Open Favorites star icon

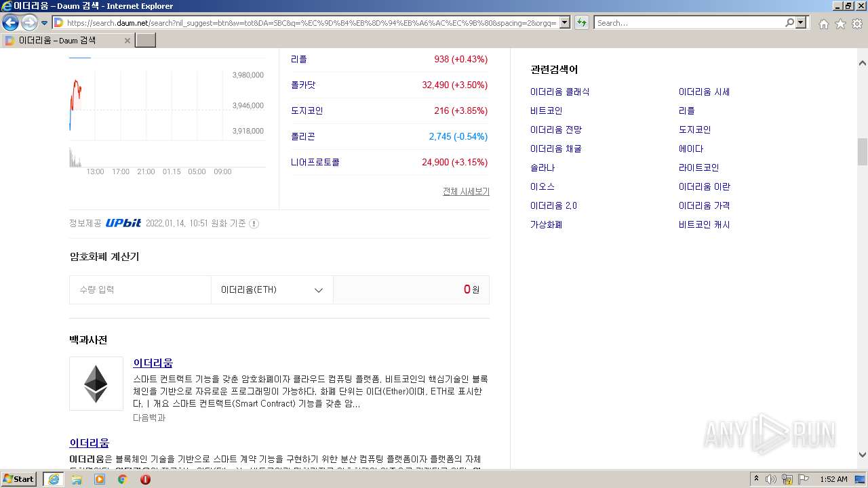pyautogui.click(x=840, y=24)
